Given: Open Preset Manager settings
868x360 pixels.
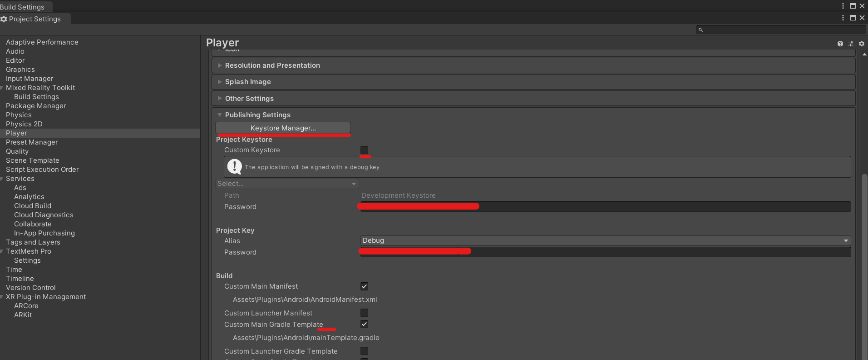Looking at the screenshot, I should click(32, 142).
